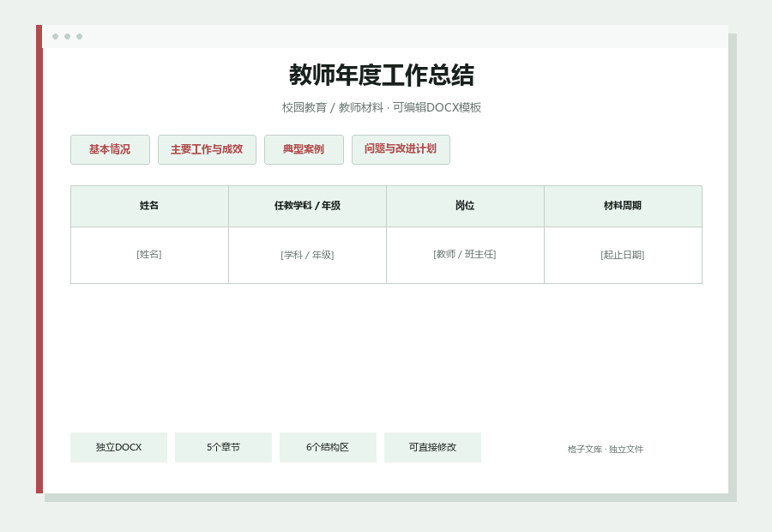Click the 任教学科 / 年级 header cell
This screenshot has width=772, height=532.
coord(307,206)
